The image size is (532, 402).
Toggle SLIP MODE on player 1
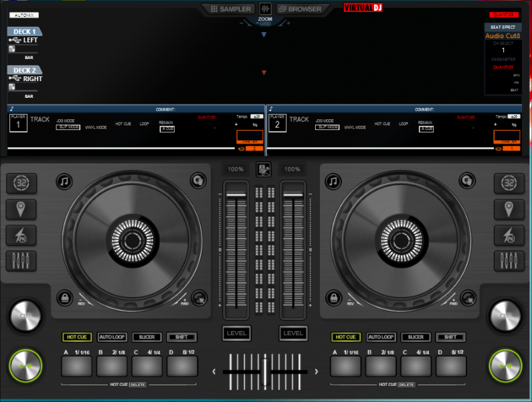click(x=68, y=127)
